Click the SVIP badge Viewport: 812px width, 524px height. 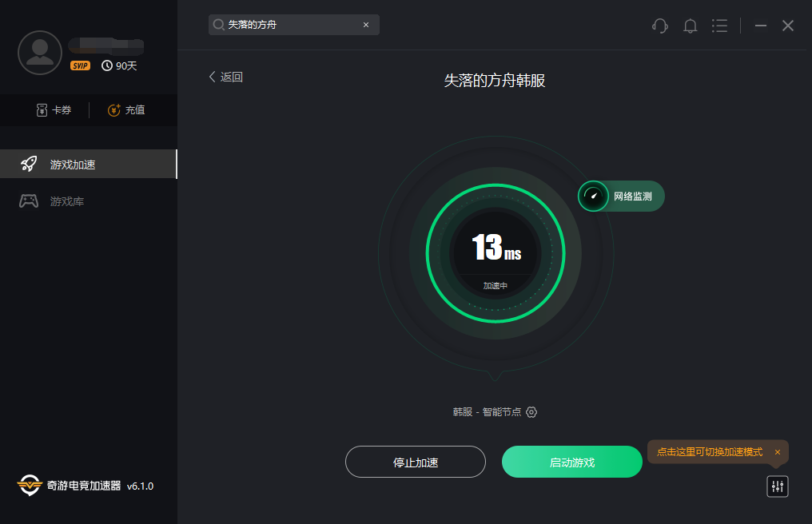(80, 65)
